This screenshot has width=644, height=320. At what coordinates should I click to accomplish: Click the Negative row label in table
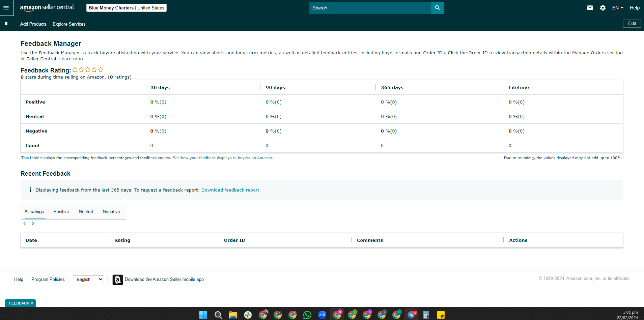tap(36, 131)
